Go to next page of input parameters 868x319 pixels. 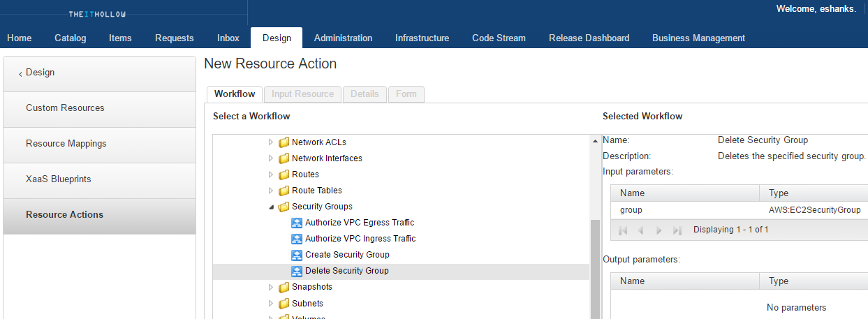(x=659, y=230)
